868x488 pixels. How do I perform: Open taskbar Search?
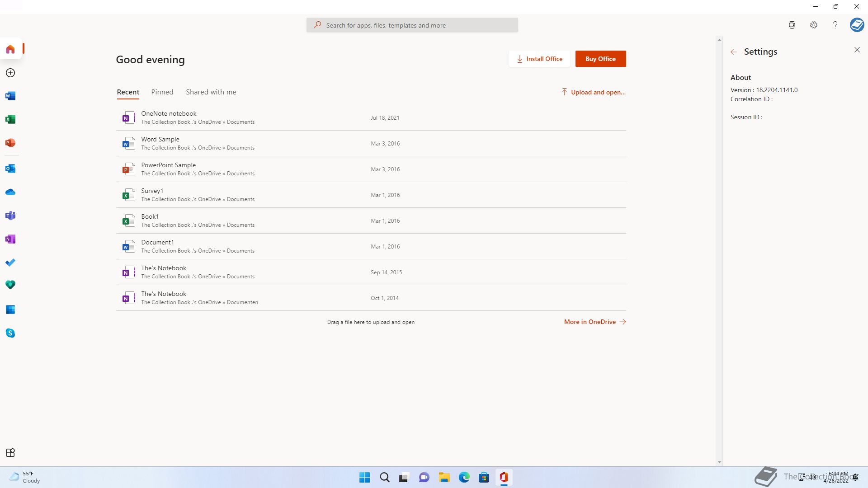pyautogui.click(x=384, y=477)
